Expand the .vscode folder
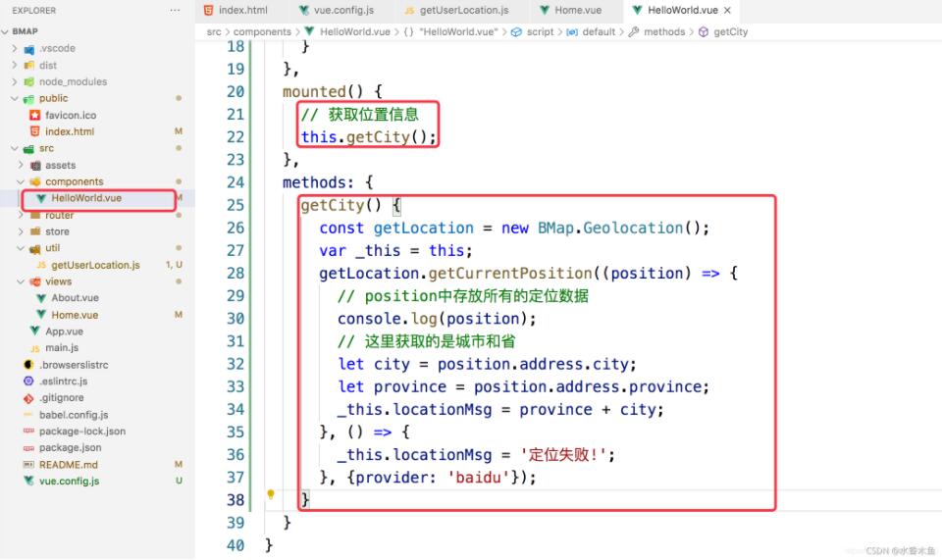Screen dimensions: 943x560 point(15,48)
